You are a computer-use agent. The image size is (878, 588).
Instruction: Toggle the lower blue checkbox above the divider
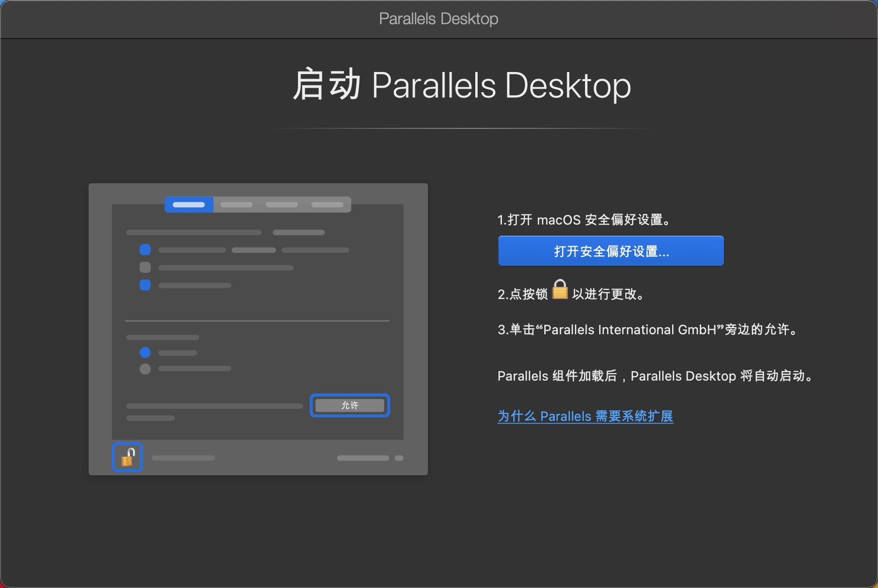pos(145,285)
